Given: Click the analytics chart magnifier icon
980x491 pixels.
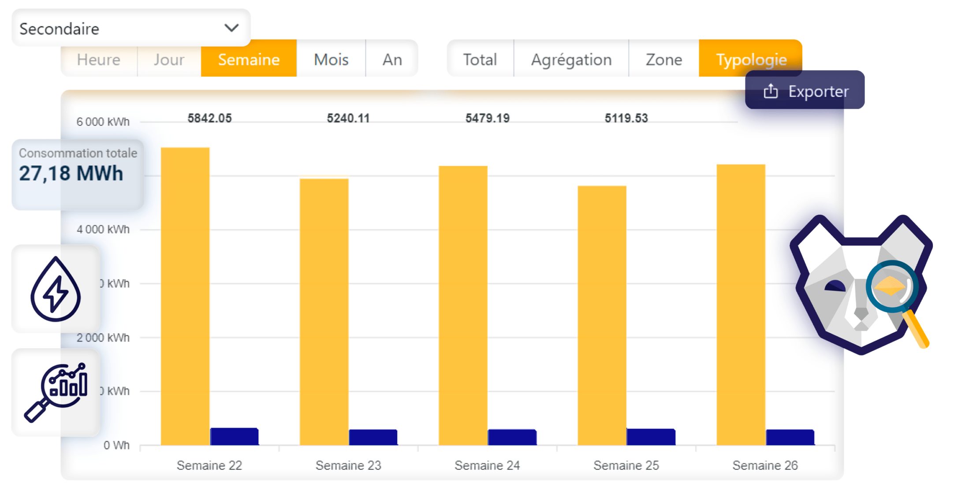Looking at the screenshot, I should pos(56,392).
